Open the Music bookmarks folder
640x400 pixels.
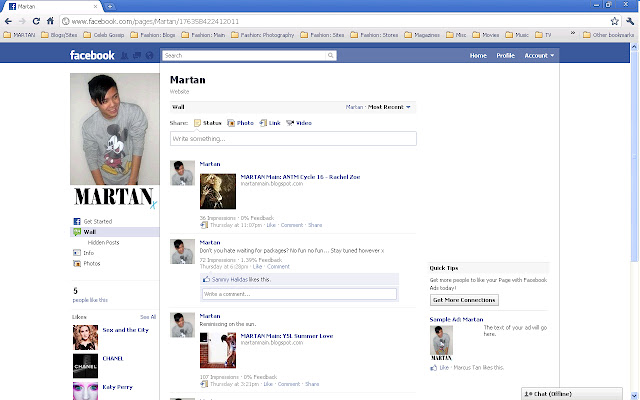tap(517, 35)
